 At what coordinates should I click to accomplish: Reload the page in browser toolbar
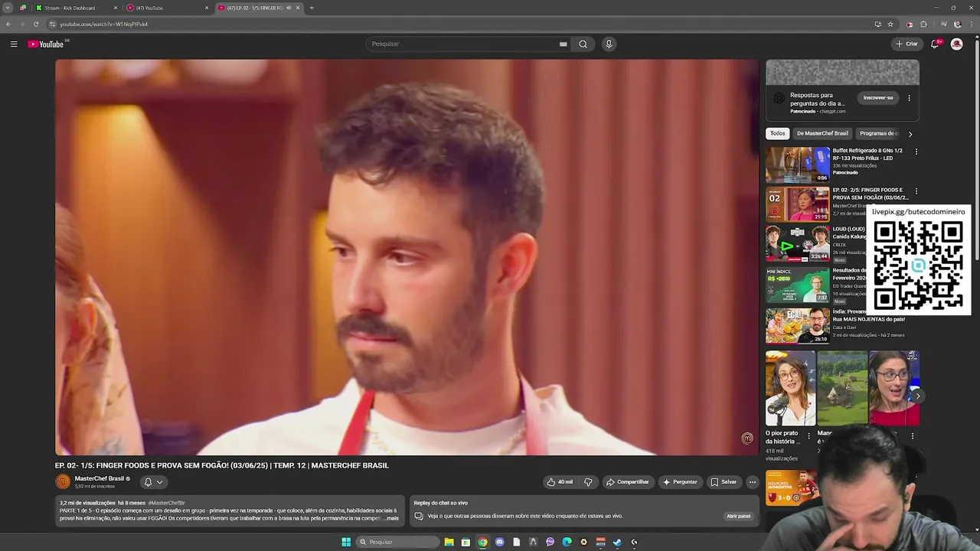point(36,24)
